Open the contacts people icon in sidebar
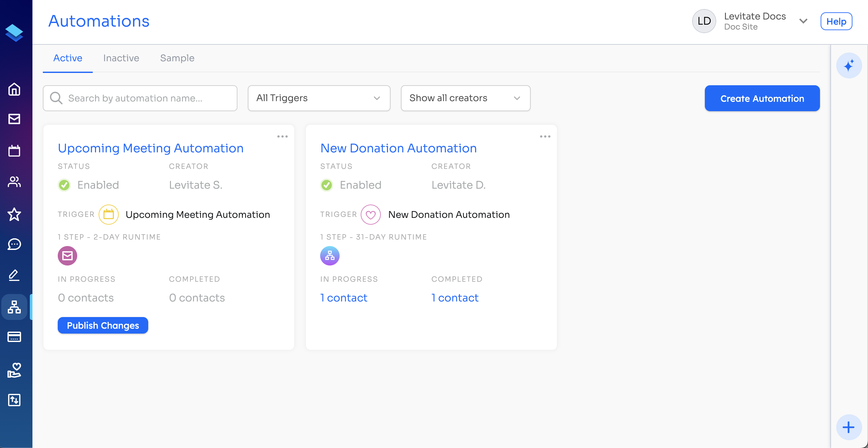The width and height of the screenshot is (868, 448). (14, 182)
